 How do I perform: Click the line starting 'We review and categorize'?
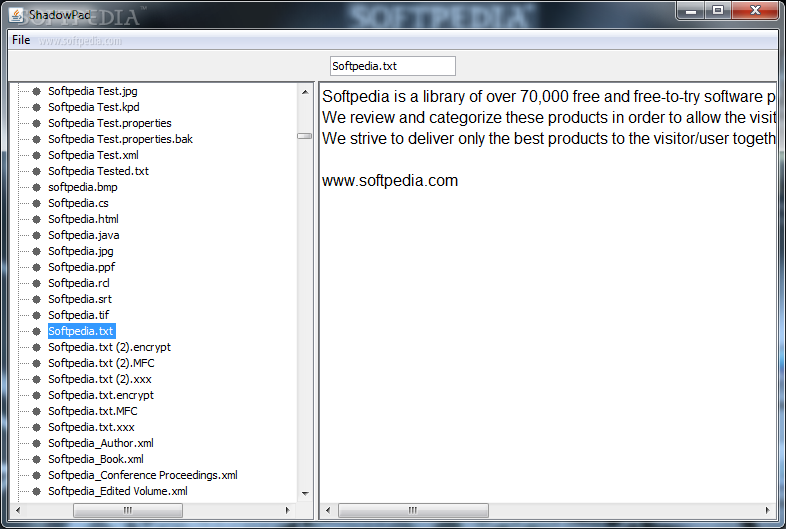548,117
